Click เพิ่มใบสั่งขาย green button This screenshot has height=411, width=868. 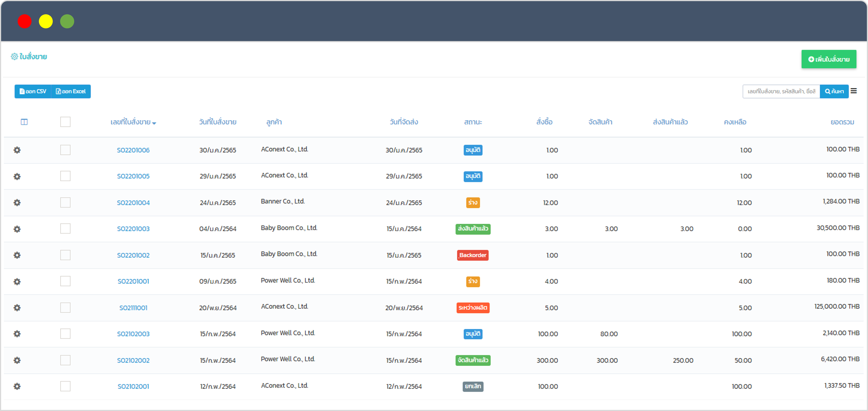pyautogui.click(x=829, y=59)
